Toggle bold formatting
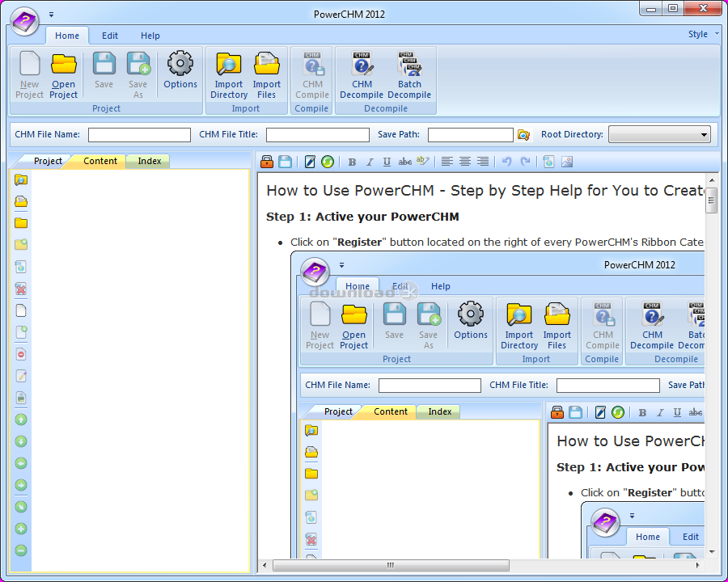Image resolution: width=728 pixels, height=582 pixels. pos(352,162)
